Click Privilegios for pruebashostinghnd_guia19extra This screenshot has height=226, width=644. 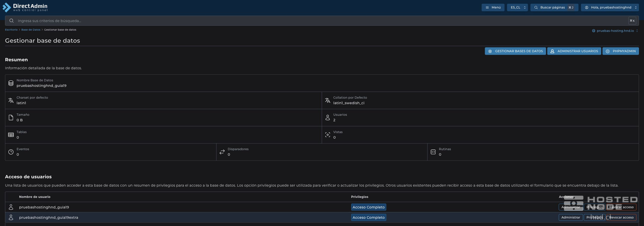pyautogui.click(x=594, y=217)
